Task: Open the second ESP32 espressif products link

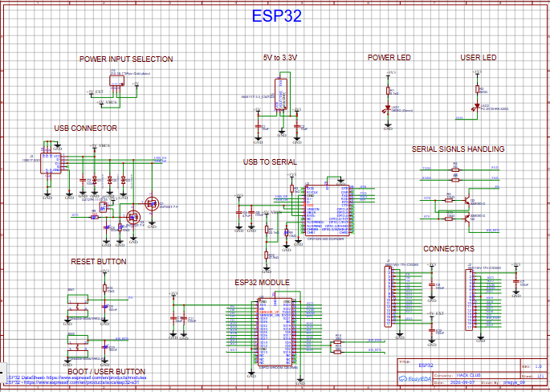Action: 73,382
